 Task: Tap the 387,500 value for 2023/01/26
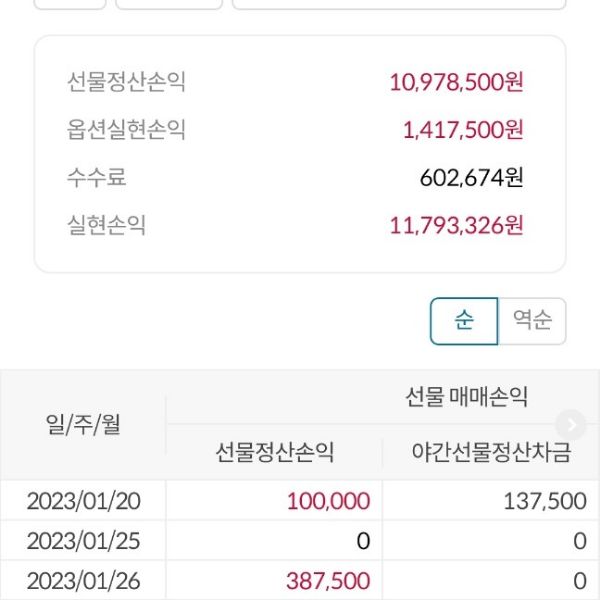coord(329,581)
